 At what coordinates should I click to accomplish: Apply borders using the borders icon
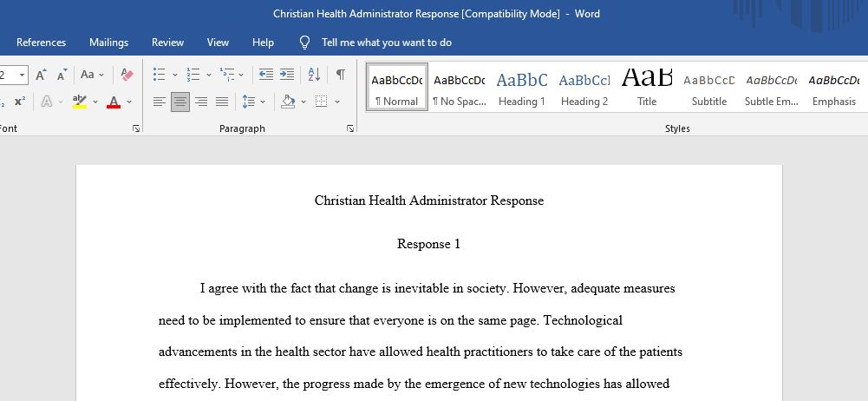pyautogui.click(x=321, y=102)
